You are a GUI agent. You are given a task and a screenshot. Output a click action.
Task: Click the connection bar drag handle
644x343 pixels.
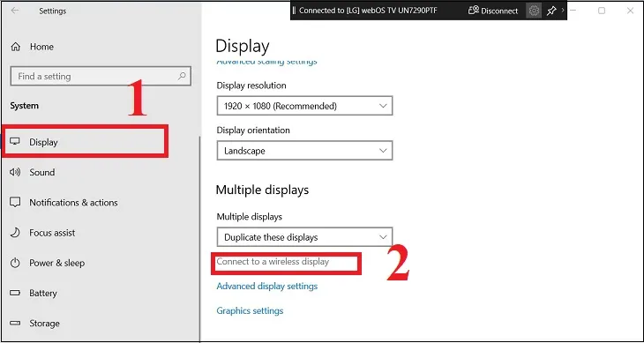tap(294, 11)
